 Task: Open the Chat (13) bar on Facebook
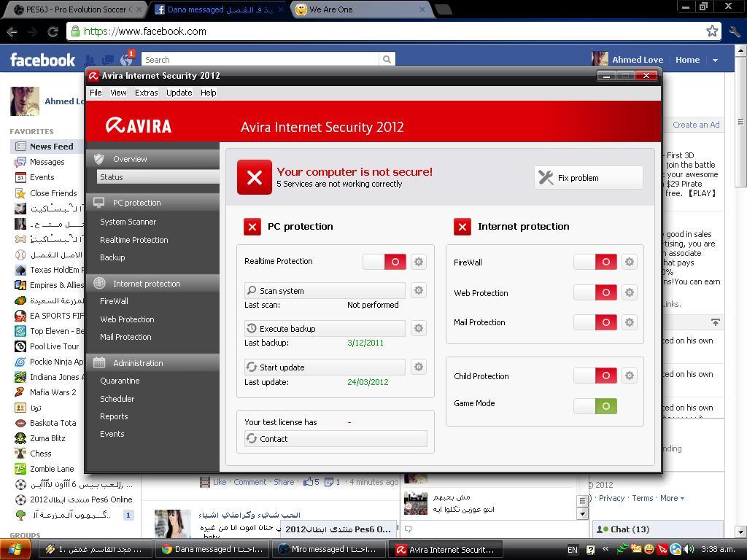coord(657,529)
